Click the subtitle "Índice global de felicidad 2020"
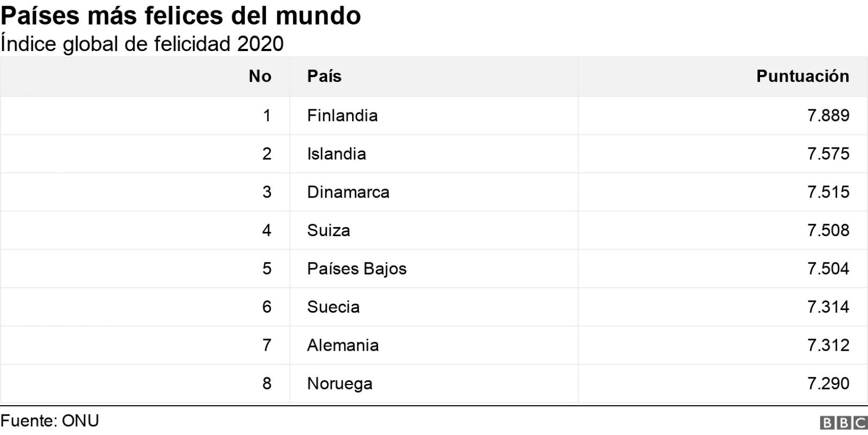Viewport: 868px width, 435px height. point(142,44)
